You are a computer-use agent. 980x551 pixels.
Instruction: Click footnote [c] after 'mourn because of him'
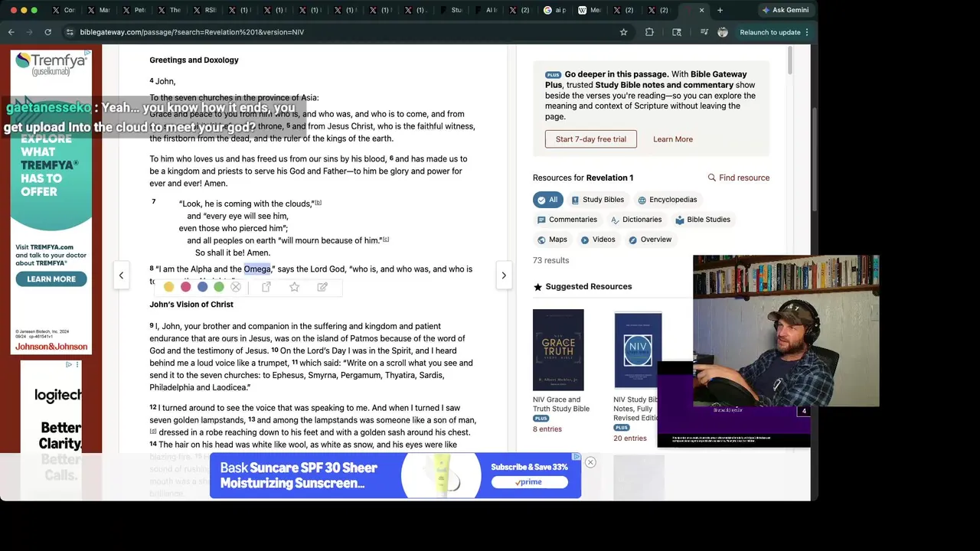point(386,240)
